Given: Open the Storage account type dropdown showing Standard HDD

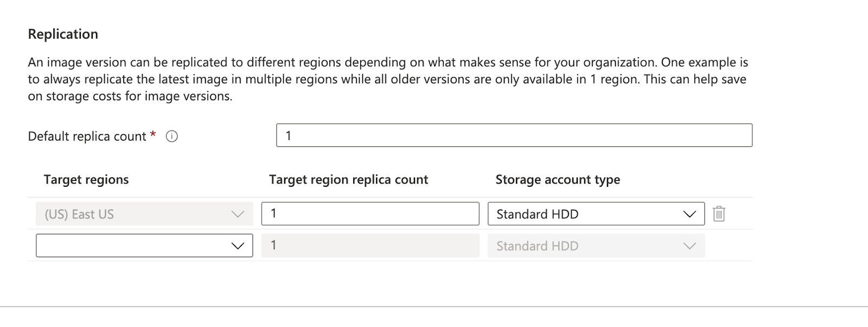Looking at the screenshot, I should tap(597, 213).
